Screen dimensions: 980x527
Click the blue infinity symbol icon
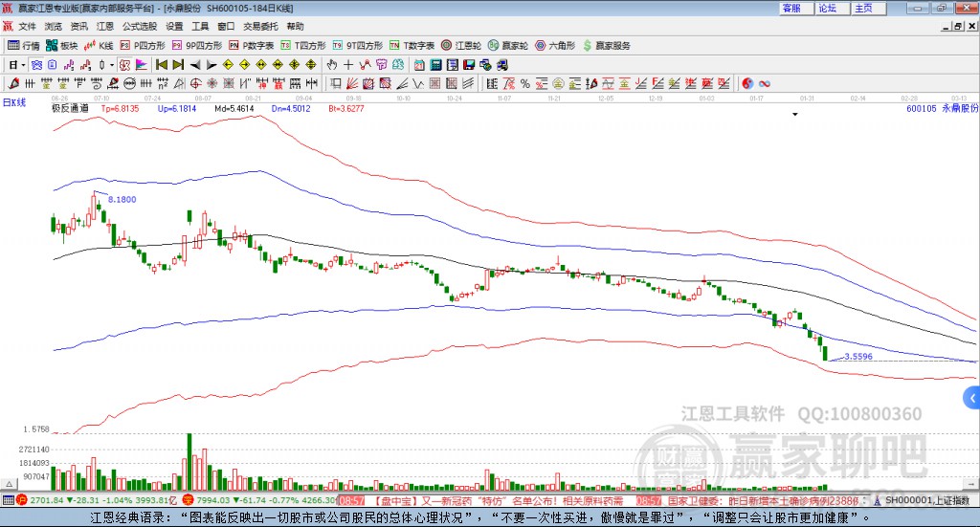pos(764,83)
